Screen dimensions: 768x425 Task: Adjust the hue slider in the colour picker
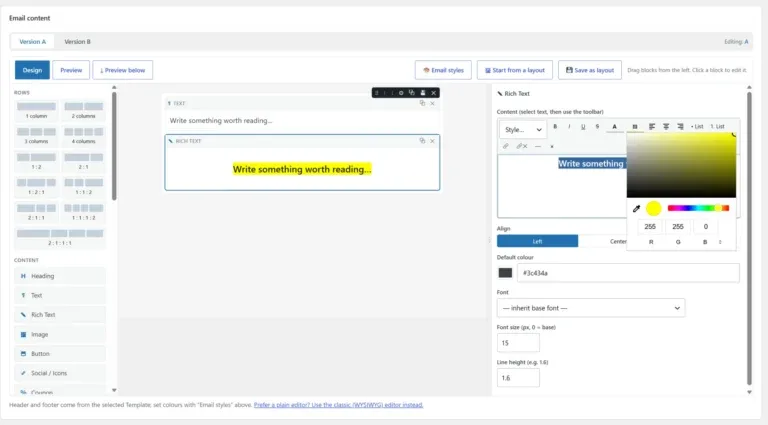pyautogui.click(x=698, y=209)
